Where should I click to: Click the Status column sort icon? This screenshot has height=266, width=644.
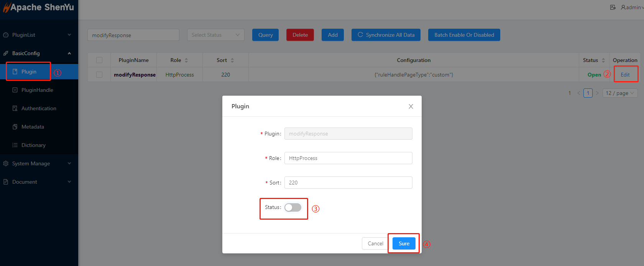(x=603, y=60)
